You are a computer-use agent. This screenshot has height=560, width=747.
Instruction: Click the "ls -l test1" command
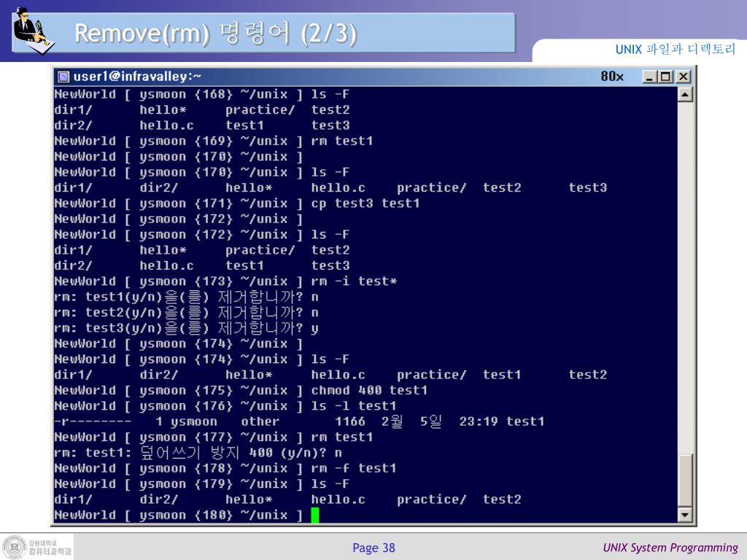point(354,406)
